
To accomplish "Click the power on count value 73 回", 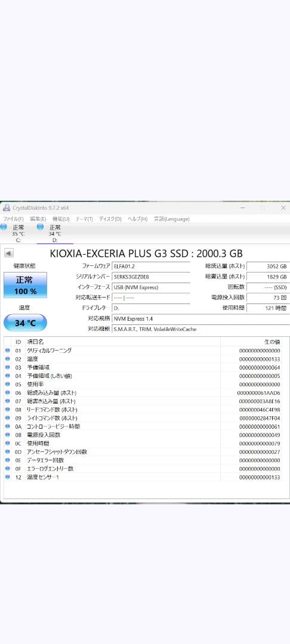I will [x=269, y=298].
